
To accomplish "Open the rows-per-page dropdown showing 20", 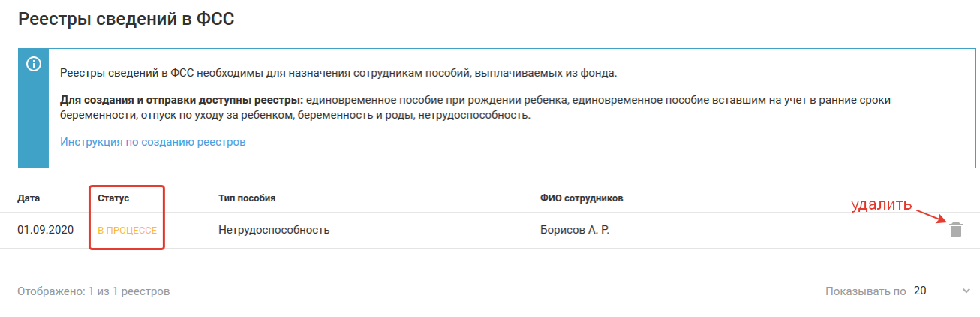I will [942, 291].
